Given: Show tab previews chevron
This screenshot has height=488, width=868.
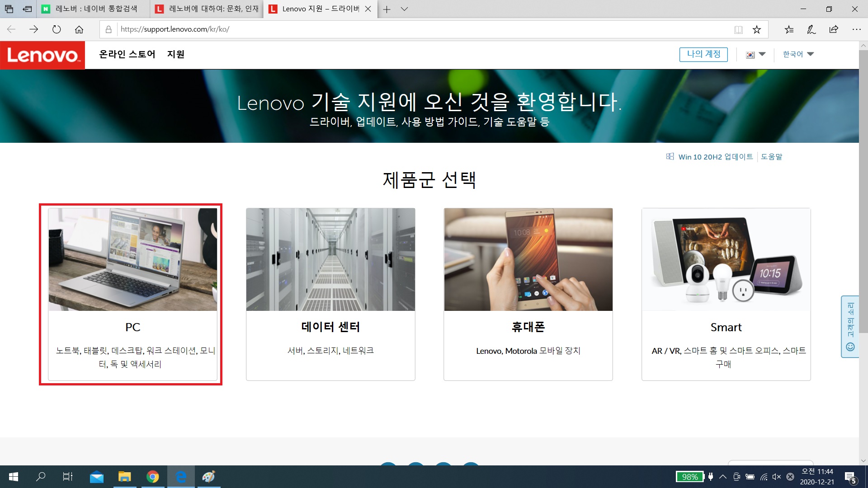Looking at the screenshot, I should point(404,9).
